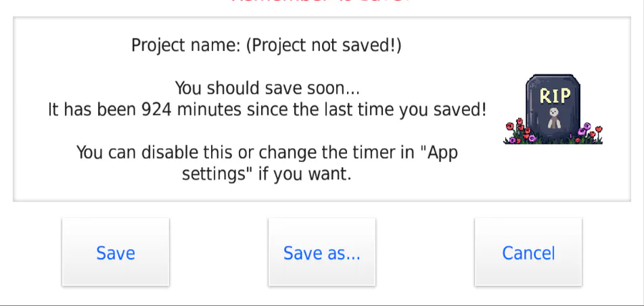Click the empty area between Save and Save as
Screen dimensions: 644x306
tap(218, 252)
